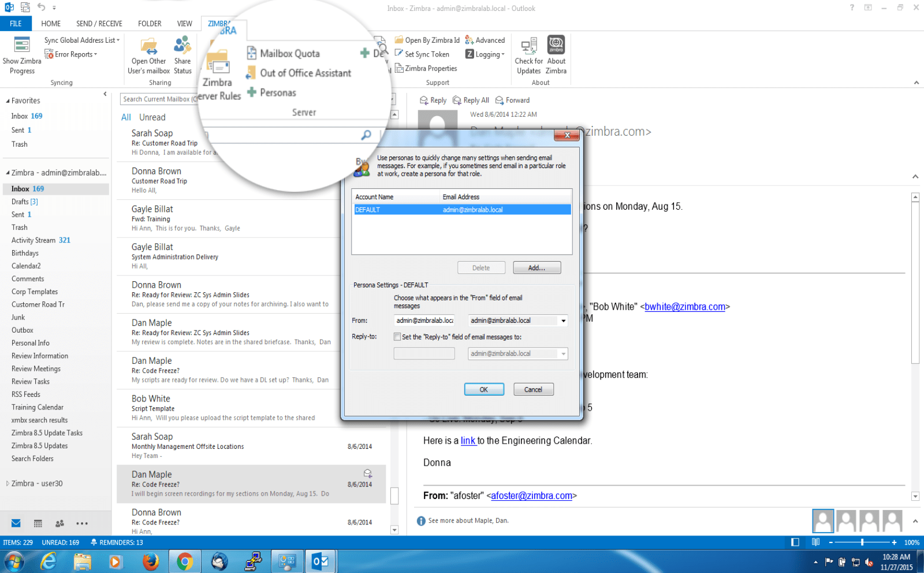This screenshot has height=573, width=924.
Task: Zoom out with minus button
Action: (831, 542)
